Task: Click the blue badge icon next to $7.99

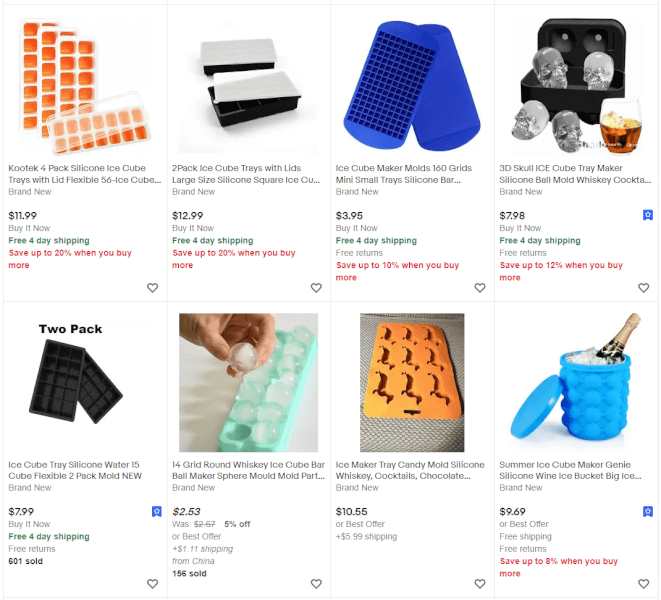Action: click(x=156, y=511)
